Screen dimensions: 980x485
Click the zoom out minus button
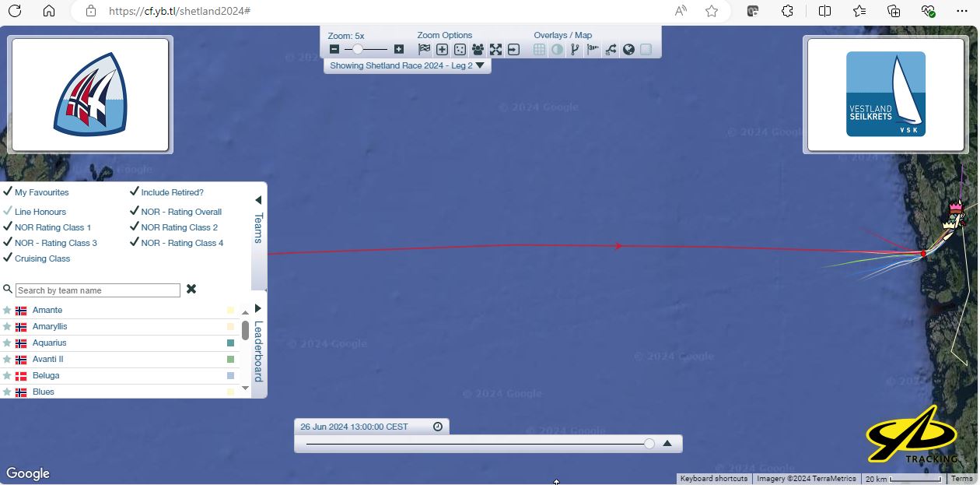334,49
